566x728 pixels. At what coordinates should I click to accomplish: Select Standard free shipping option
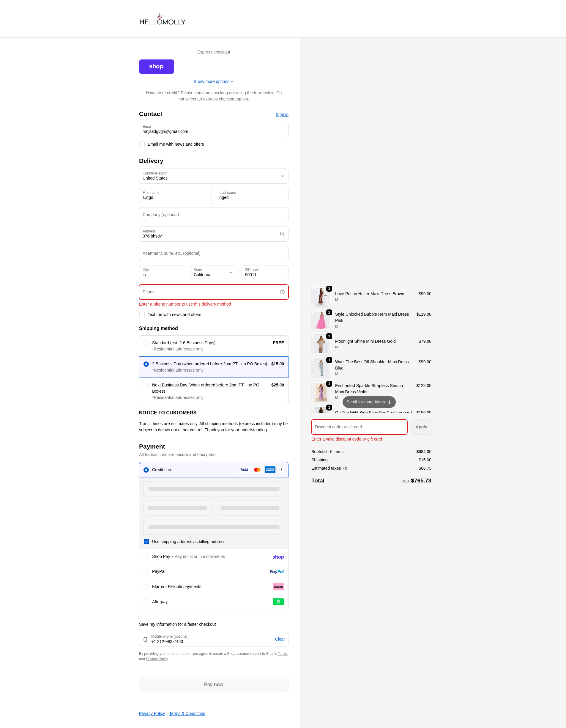pyautogui.click(x=146, y=343)
